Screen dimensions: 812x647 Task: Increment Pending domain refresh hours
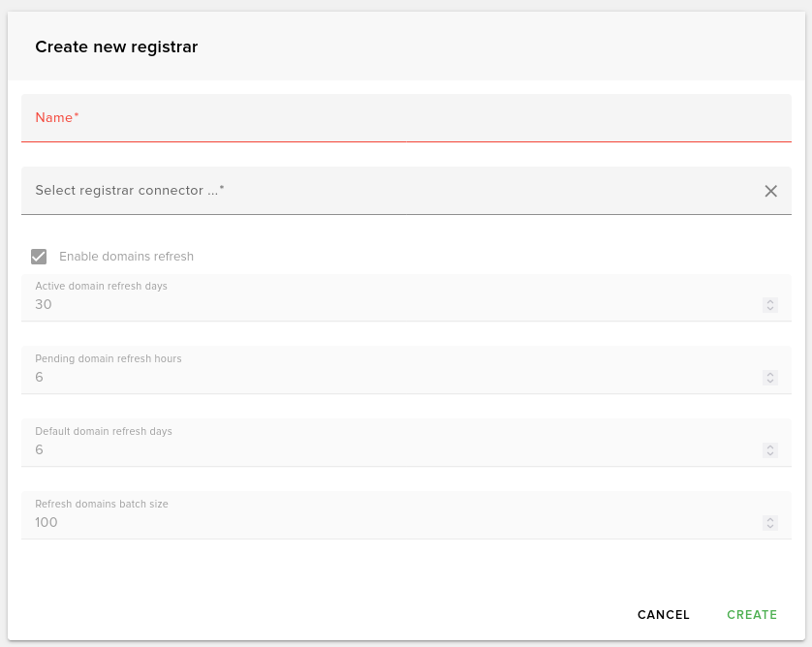(770, 373)
